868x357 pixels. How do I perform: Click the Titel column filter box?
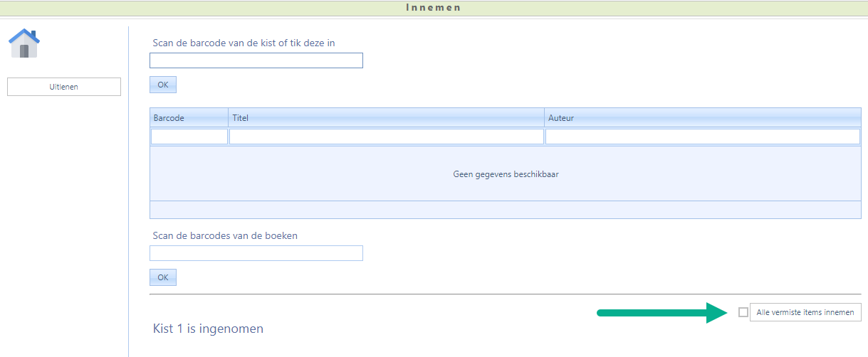click(x=386, y=137)
